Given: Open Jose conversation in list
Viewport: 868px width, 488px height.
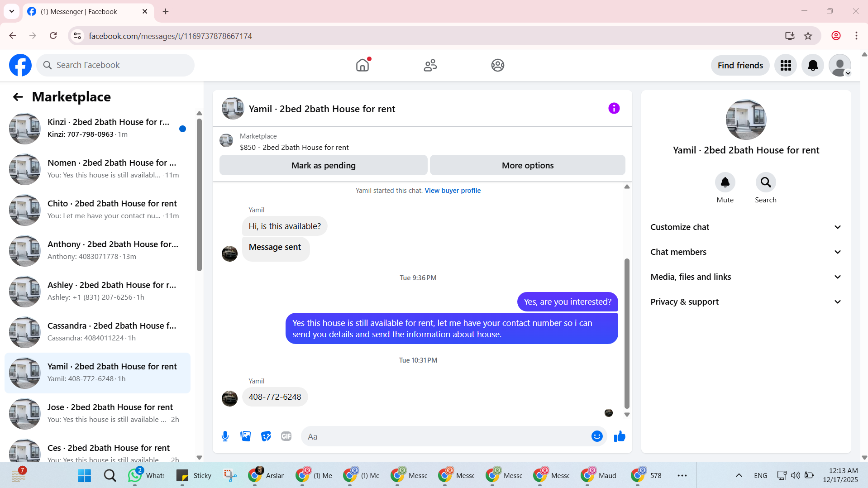Looking at the screenshot, I should pyautogui.click(x=97, y=414).
